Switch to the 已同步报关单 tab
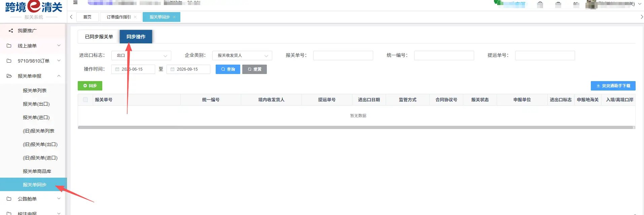The width and height of the screenshot is (644, 215). (x=99, y=37)
